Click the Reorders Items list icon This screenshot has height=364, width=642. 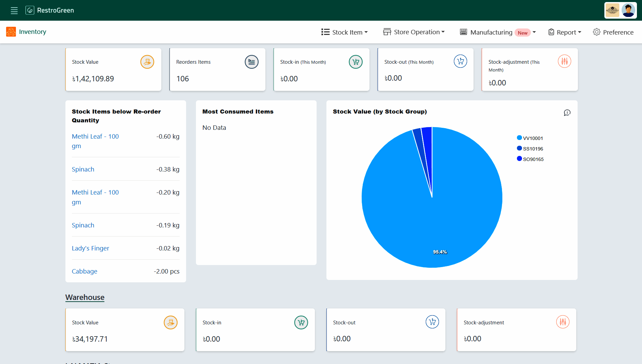[252, 62]
